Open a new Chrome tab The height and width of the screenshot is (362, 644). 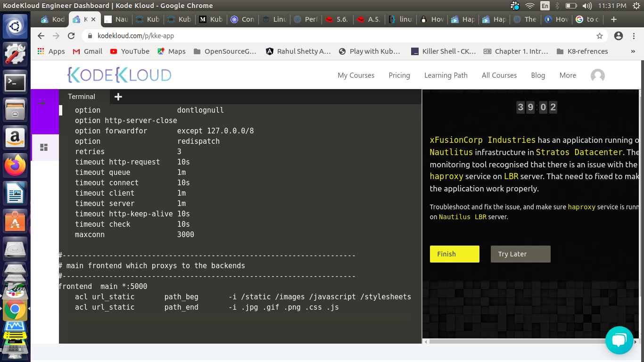coord(613,19)
